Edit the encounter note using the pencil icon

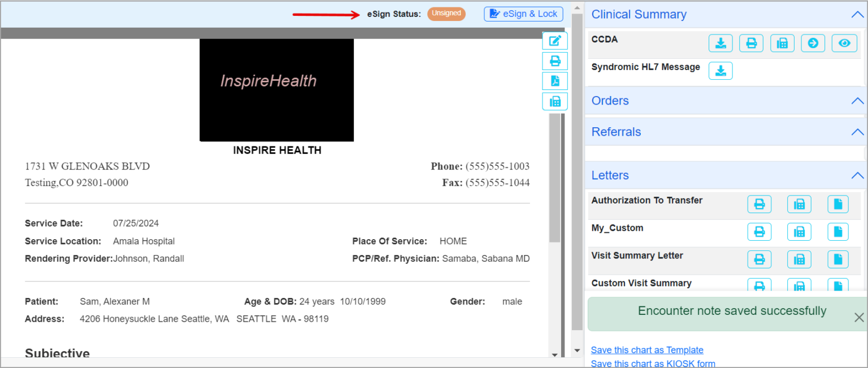click(x=554, y=40)
